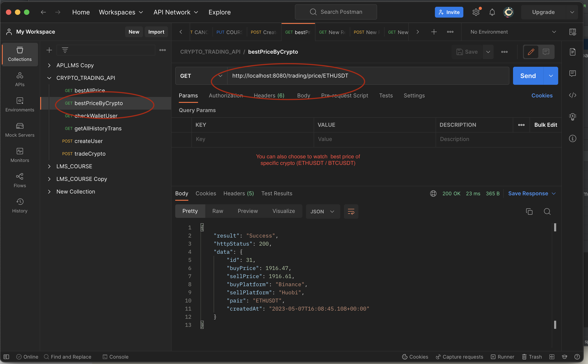The height and width of the screenshot is (364, 588).
Task: Toggle wrap lines in the response viewer
Action: coord(351,212)
